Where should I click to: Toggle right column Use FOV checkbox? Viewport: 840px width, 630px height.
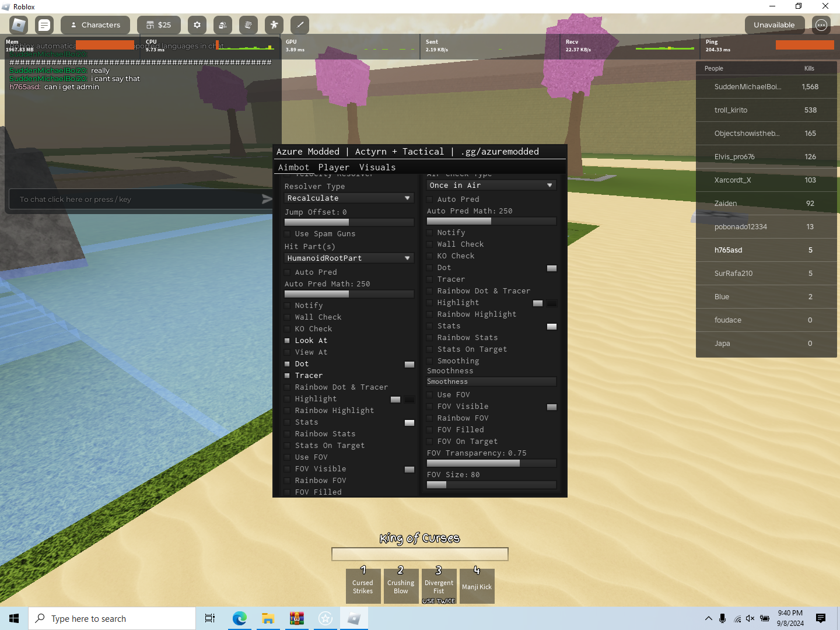[x=429, y=395]
